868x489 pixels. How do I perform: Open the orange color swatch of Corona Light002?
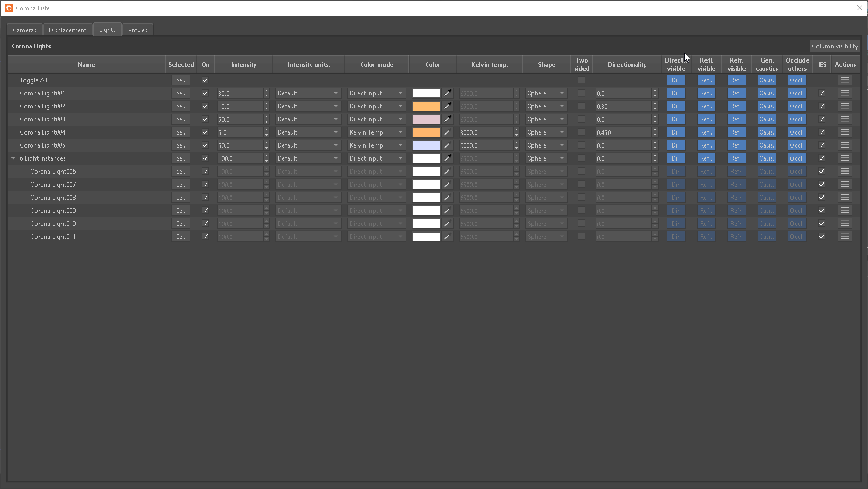pyautogui.click(x=427, y=106)
